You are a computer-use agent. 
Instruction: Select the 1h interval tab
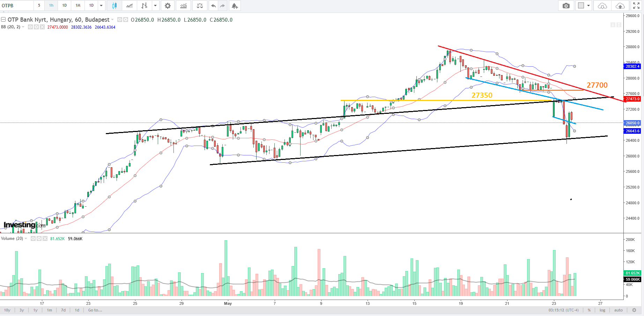pos(51,6)
